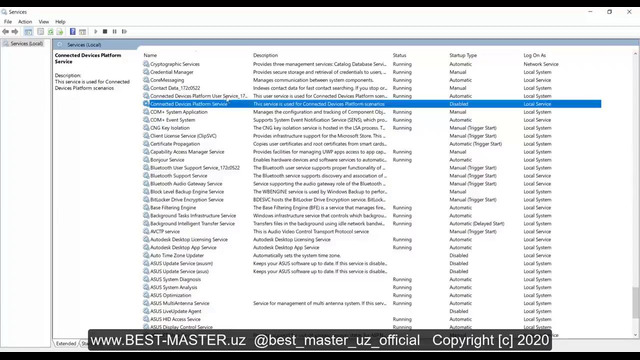Screen dimensions: 640x360
Task: Switch to the Extended tab
Action: pyautogui.click(x=66, y=344)
